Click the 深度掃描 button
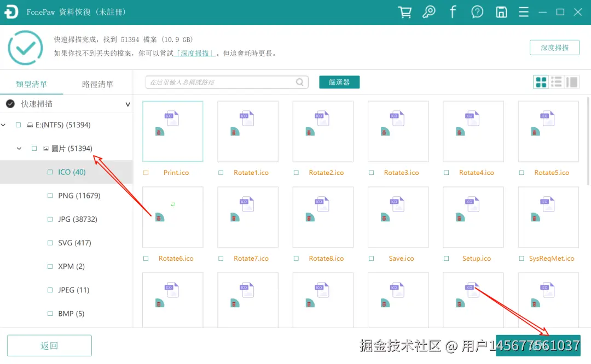591x364 pixels. pyautogui.click(x=554, y=48)
